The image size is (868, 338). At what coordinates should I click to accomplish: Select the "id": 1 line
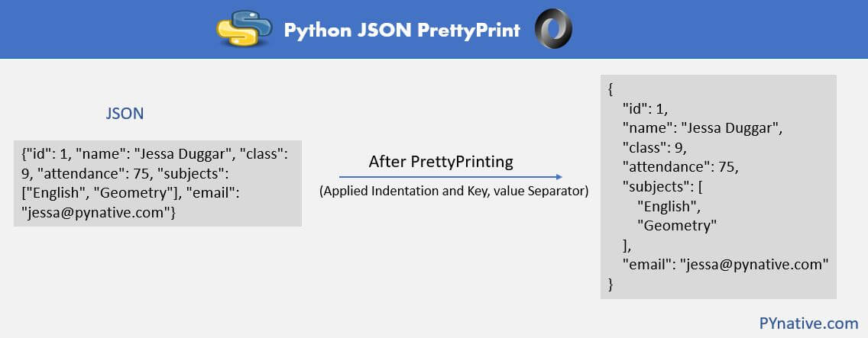pos(649,108)
